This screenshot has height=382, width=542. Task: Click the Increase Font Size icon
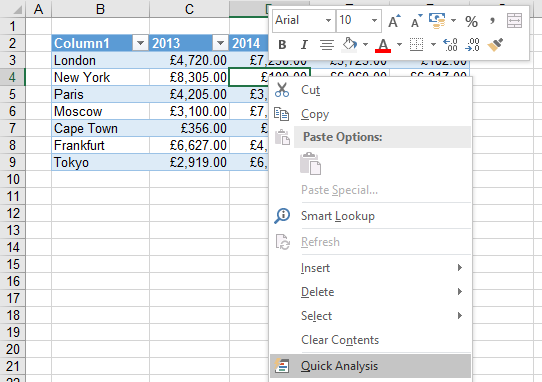(x=394, y=21)
